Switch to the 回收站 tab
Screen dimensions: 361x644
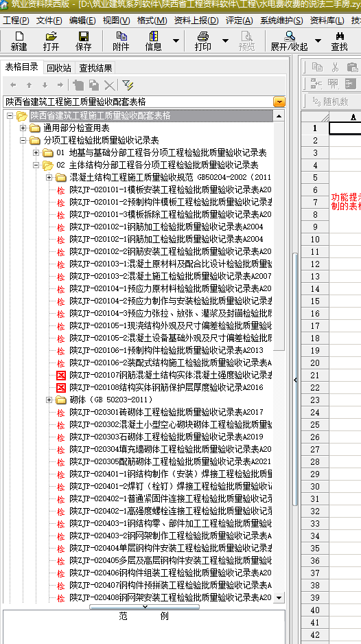click(59, 68)
